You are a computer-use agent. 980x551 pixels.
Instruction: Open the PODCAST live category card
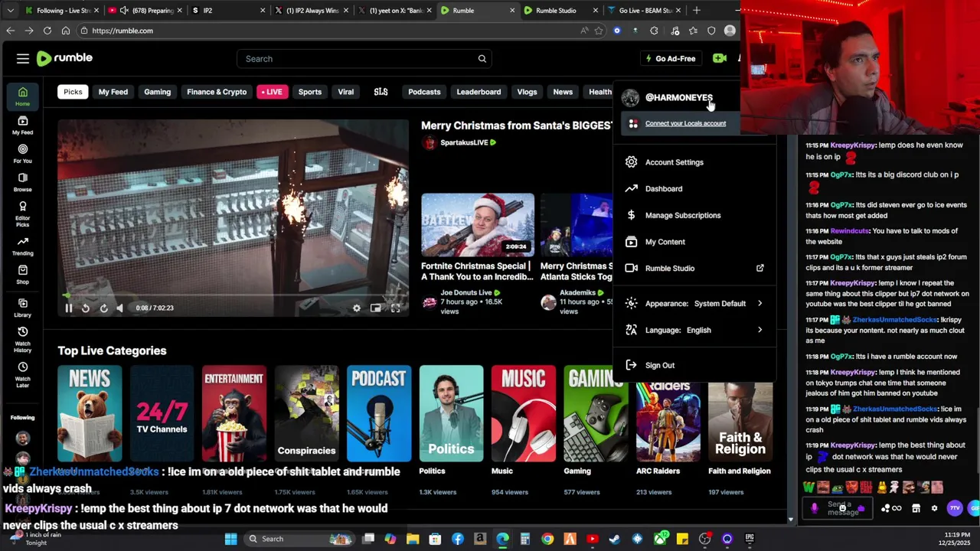click(378, 413)
